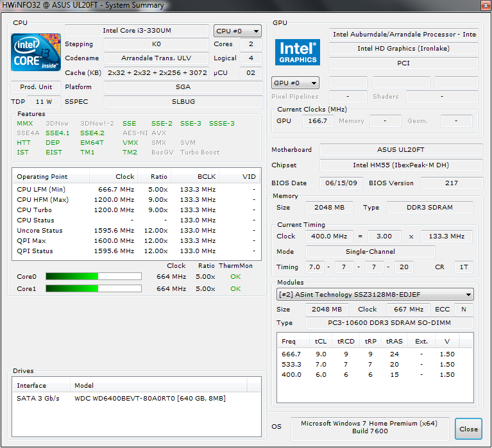The image size is (492, 448).
Task: Click the ASUS UL20FT motherboard field
Action: coord(401,149)
